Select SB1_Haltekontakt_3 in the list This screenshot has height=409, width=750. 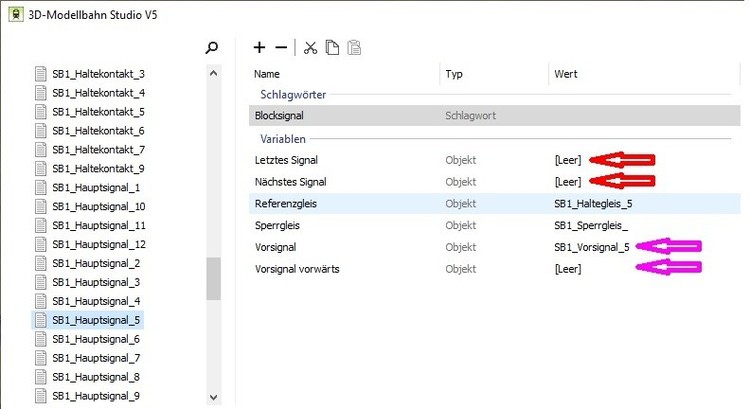point(98,74)
